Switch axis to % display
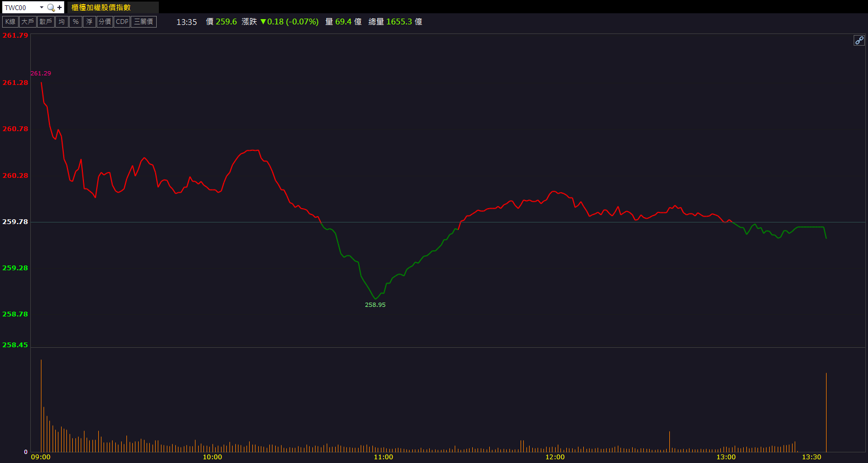 (x=75, y=22)
